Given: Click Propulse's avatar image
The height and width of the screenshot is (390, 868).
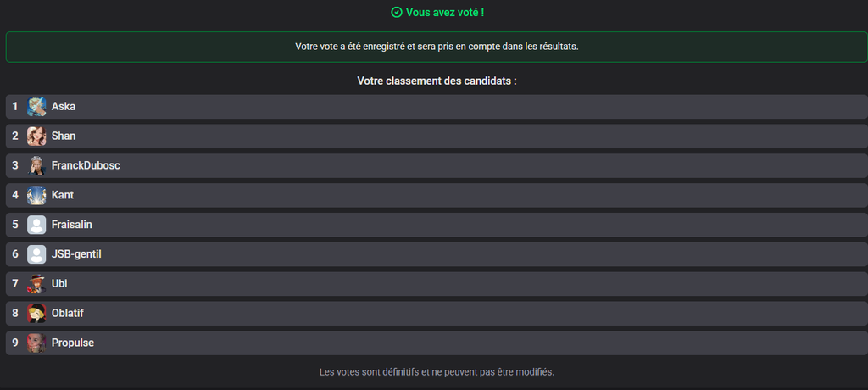Looking at the screenshot, I should (36, 343).
